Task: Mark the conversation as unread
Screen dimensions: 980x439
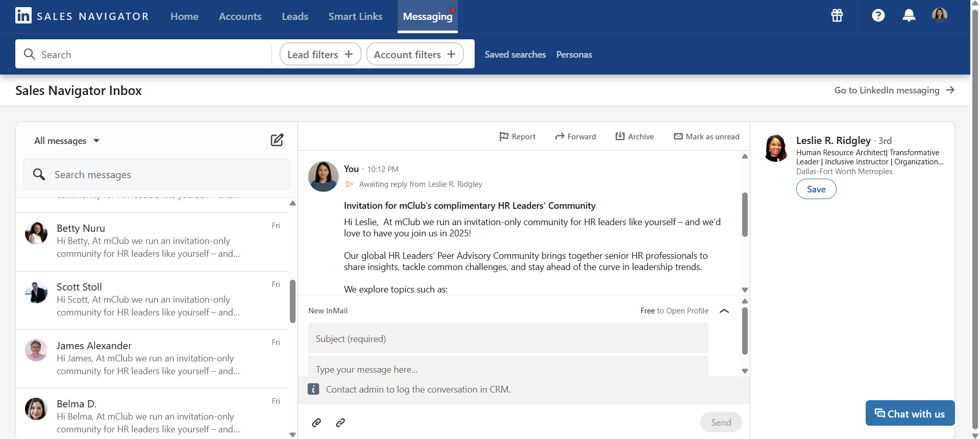Action: pyautogui.click(x=706, y=136)
